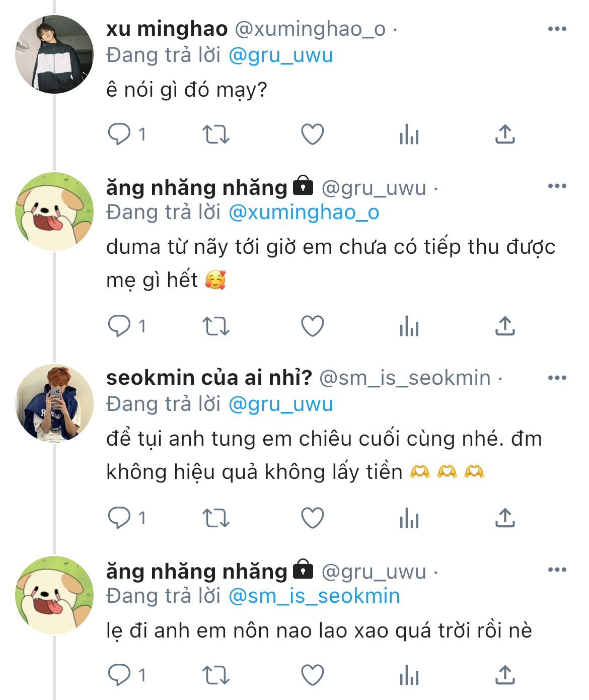589x700 pixels.
Task: Open the @sm_is_seokmin mention link
Action: pyautogui.click(x=314, y=596)
